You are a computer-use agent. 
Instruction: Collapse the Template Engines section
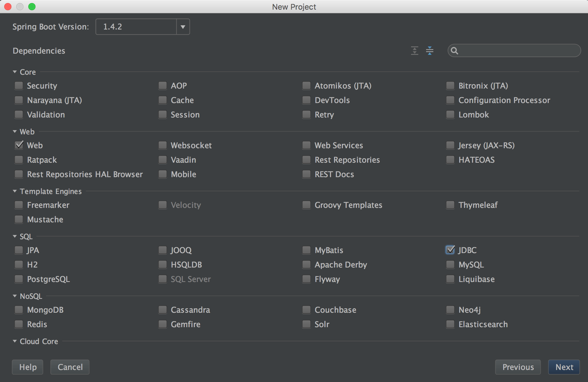point(15,191)
